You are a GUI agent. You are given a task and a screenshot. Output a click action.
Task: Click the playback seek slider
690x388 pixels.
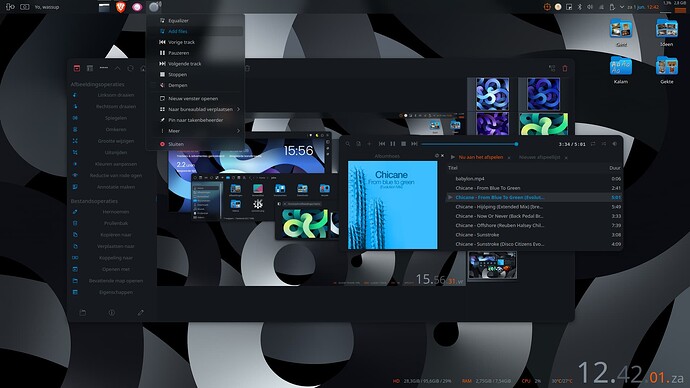pyautogui.click(x=470, y=144)
